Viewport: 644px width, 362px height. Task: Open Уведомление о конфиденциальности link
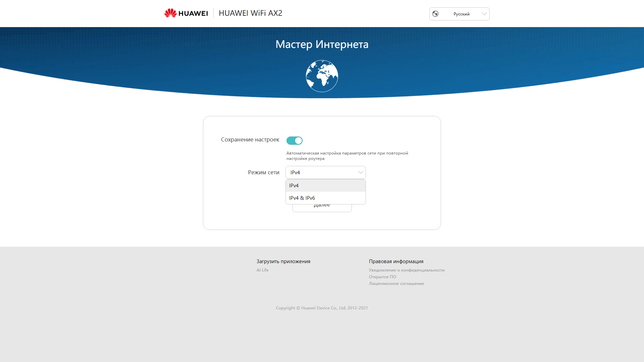[x=407, y=270]
